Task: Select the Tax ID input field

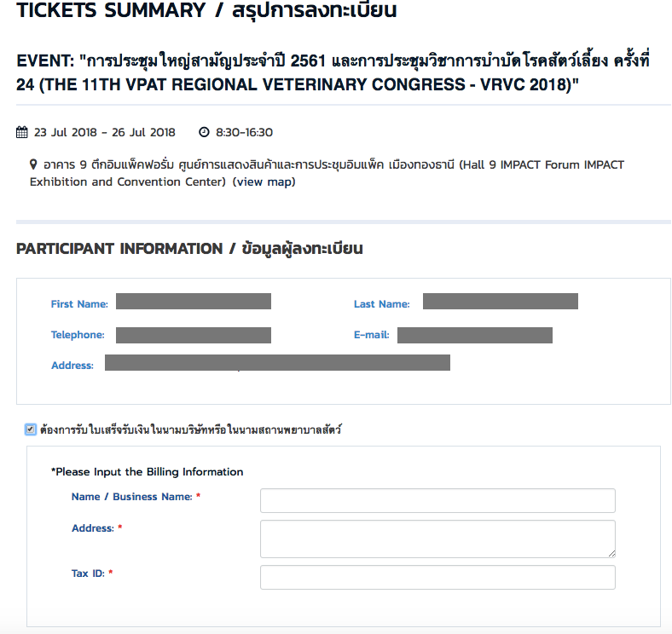Action: click(437, 577)
